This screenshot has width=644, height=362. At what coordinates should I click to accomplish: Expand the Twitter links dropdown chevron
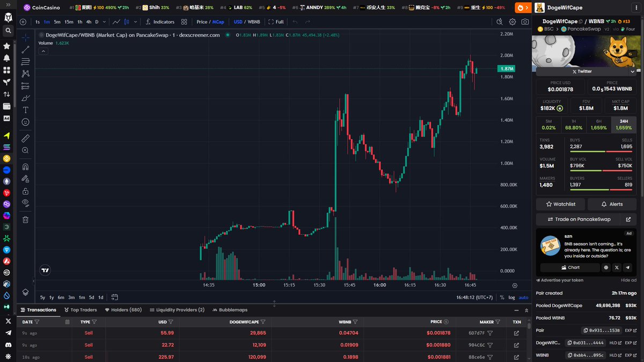tap(633, 71)
